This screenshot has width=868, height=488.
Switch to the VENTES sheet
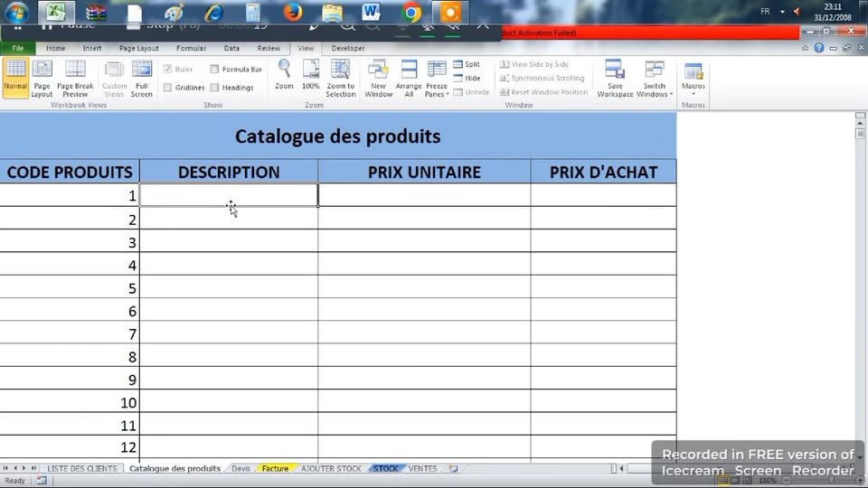pos(422,468)
